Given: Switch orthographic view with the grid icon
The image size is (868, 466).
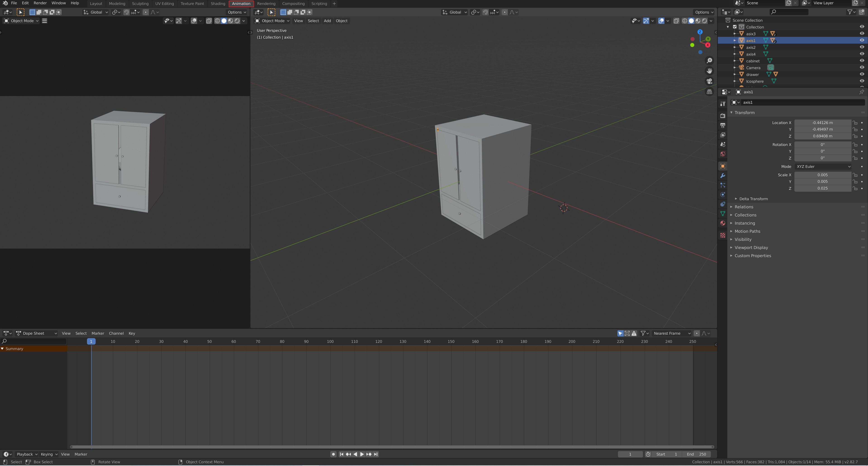Looking at the screenshot, I should click(x=709, y=92).
